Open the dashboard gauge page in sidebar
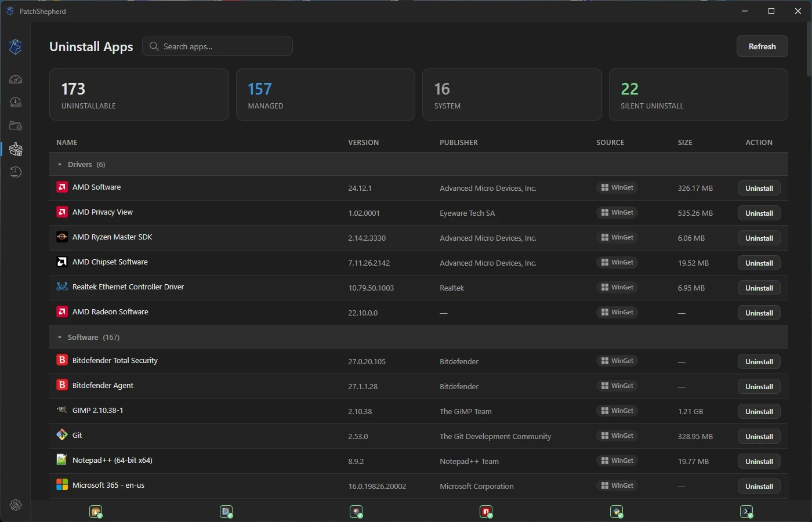 [16, 79]
